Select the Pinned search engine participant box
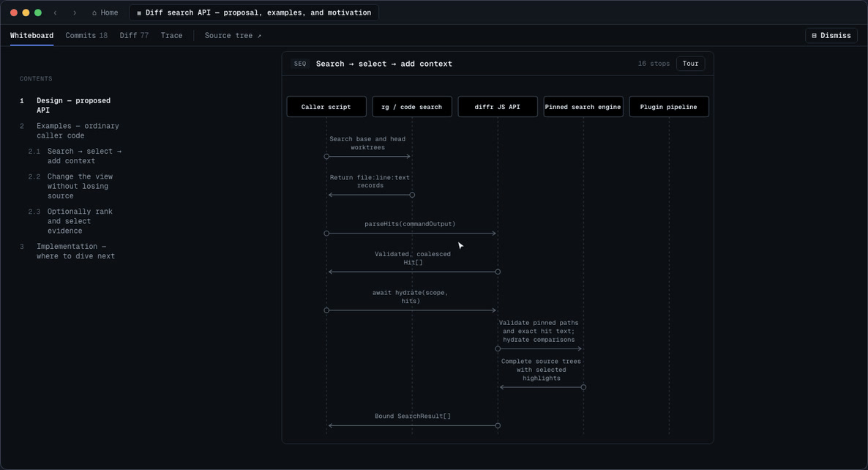Screen dimensions: 868x470 point(583,107)
